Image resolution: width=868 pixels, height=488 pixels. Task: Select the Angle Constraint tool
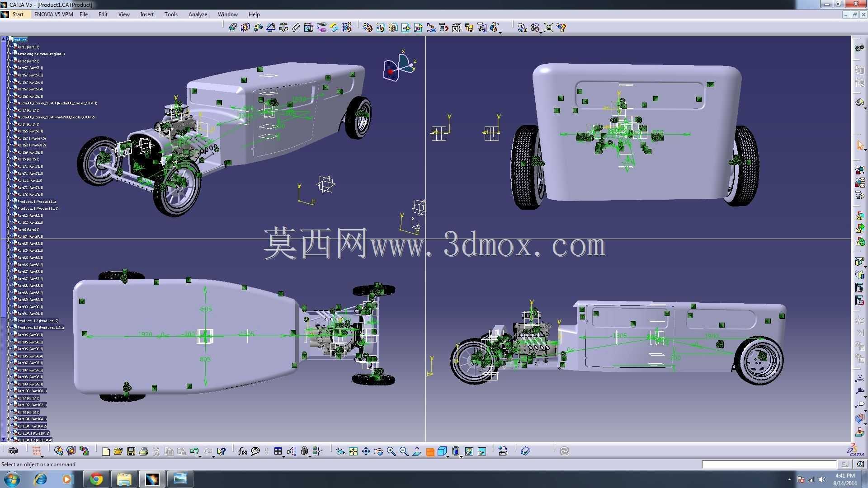[x=271, y=28]
